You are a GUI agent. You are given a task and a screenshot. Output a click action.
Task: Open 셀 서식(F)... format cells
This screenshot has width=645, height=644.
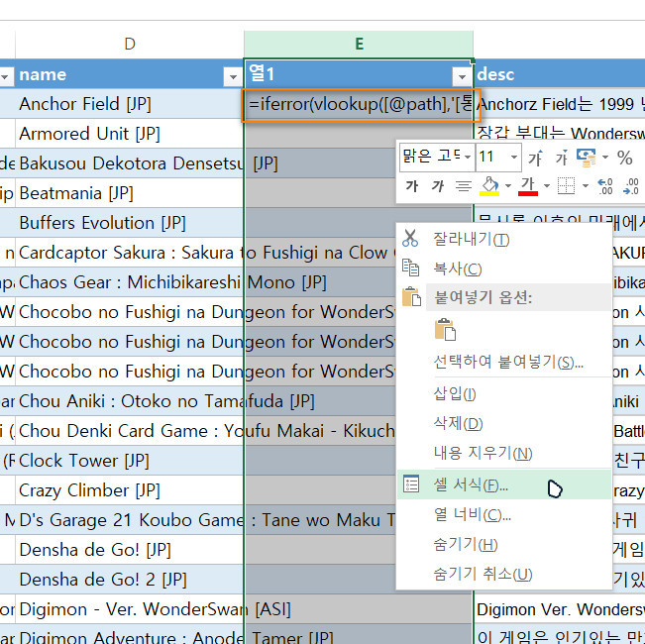point(503,484)
